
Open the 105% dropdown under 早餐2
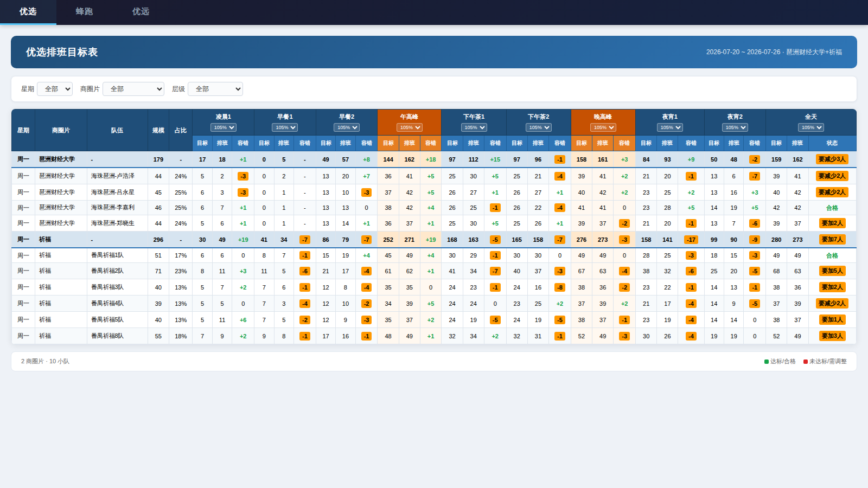point(347,127)
